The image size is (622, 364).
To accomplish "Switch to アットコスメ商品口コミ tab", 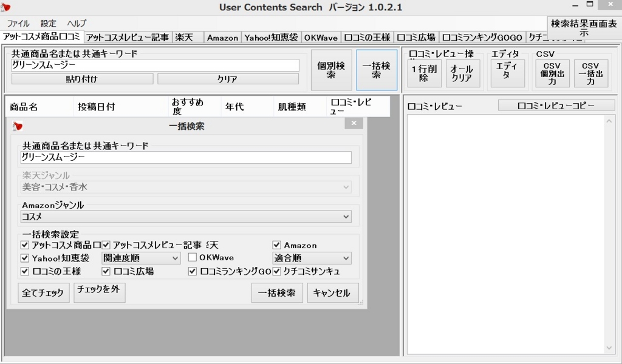I will (42, 37).
